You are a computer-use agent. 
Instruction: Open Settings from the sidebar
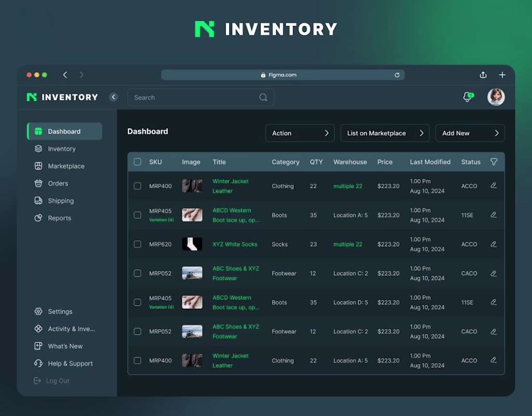60,311
